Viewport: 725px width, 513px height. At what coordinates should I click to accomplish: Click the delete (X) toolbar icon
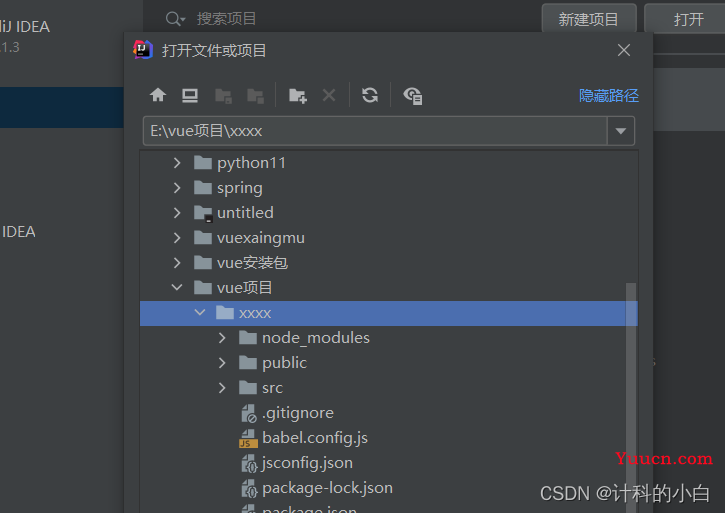tap(329, 95)
